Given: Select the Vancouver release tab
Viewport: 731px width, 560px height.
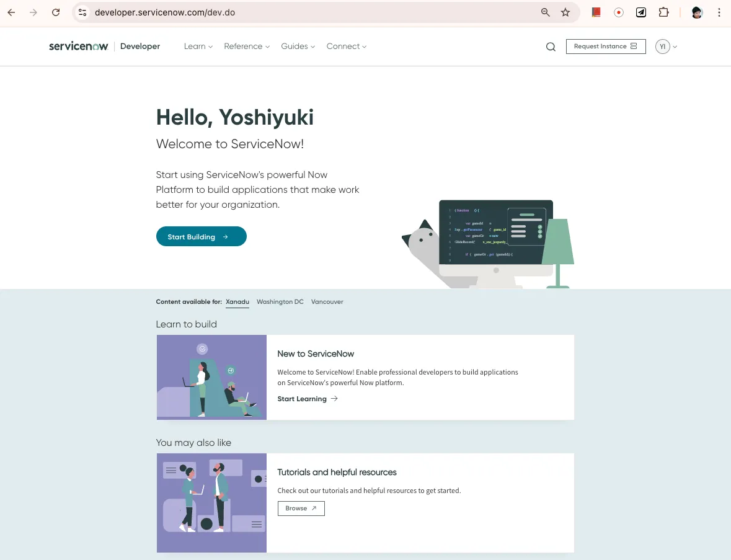Looking at the screenshot, I should tap(327, 301).
